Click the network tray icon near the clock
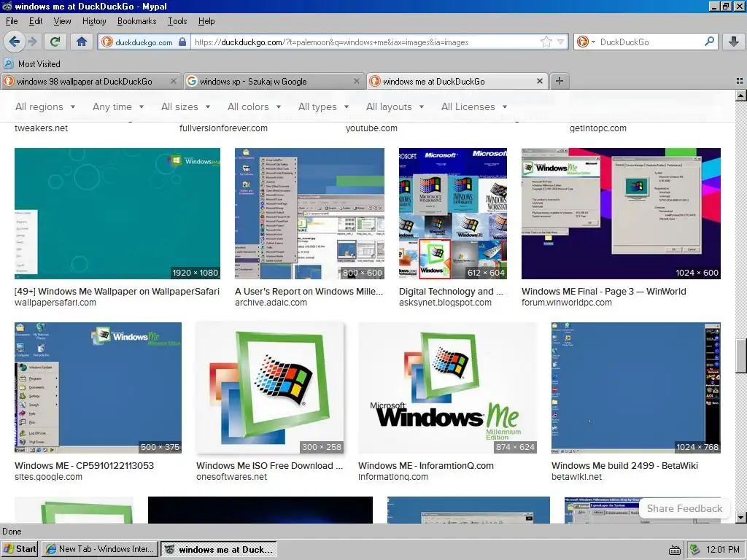This screenshot has height=560, width=747. pyautogui.click(x=695, y=550)
